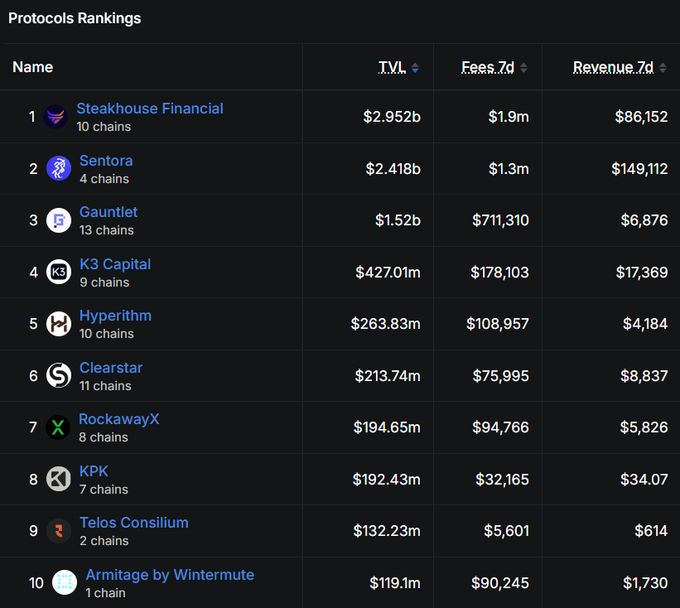This screenshot has height=608, width=680.
Task: Click the $1.3m fees cell
Action: (x=509, y=169)
